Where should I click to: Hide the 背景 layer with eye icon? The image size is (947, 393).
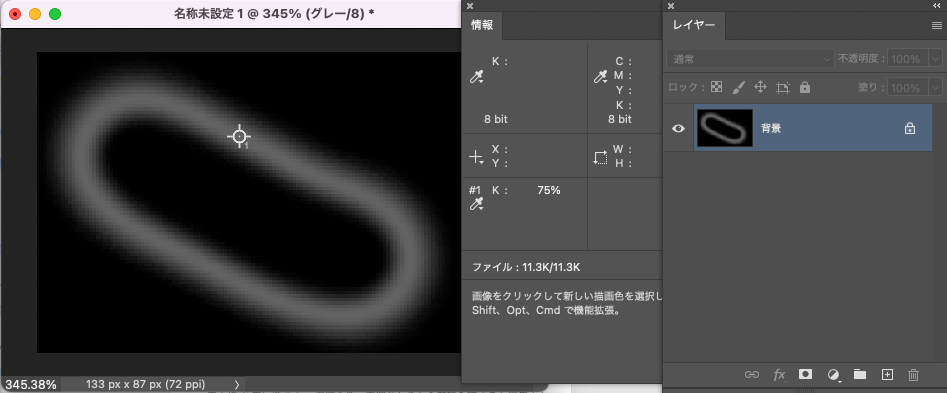678,129
